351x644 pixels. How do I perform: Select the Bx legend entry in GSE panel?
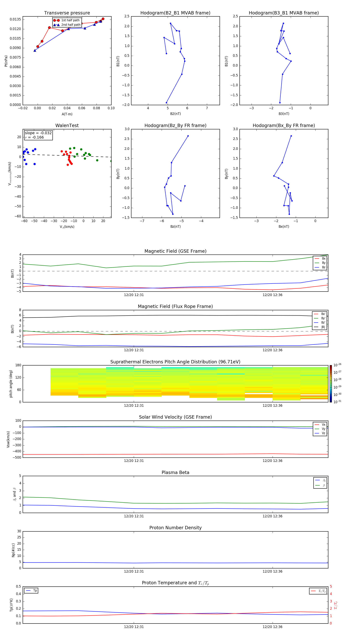pyautogui.click(x=320, y=259)
